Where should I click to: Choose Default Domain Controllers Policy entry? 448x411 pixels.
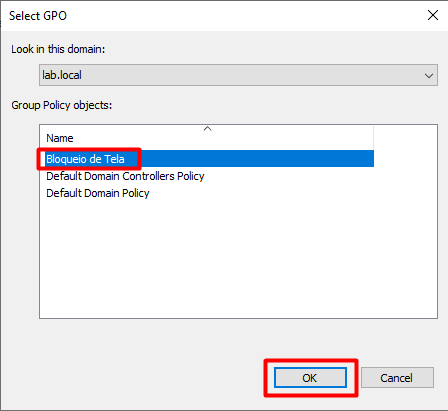click(x=125, y=176)
